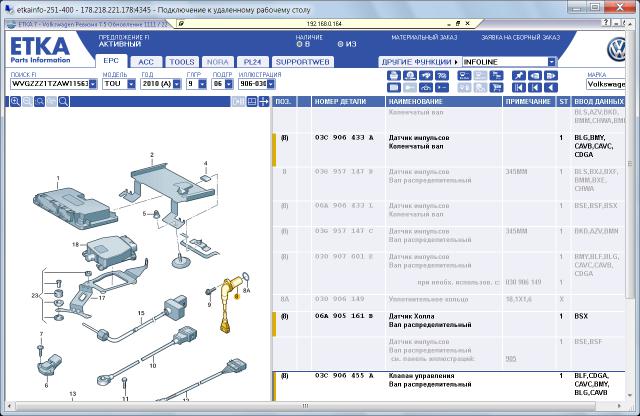This screenshot has width=640, height=416.
Task: Switch to the PL24 tab
Action: pos(252,62)
